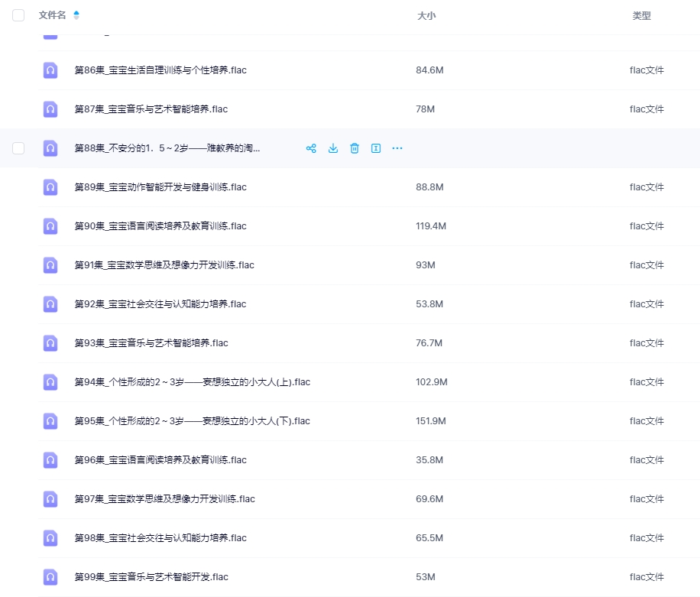Download the 第88集 file

click(x=333, y=148)
